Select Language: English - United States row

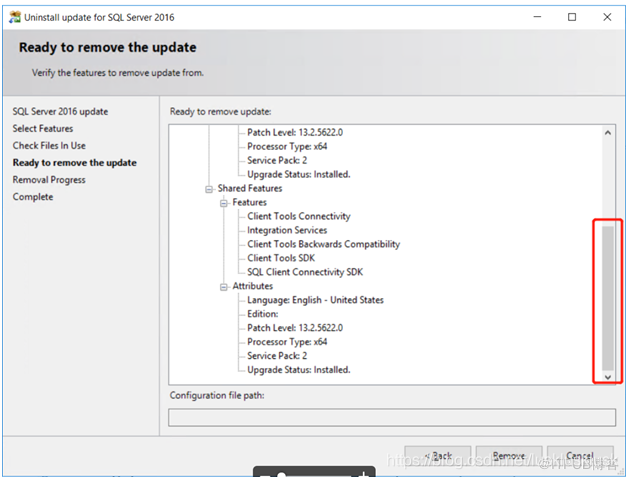click(316, 300)
